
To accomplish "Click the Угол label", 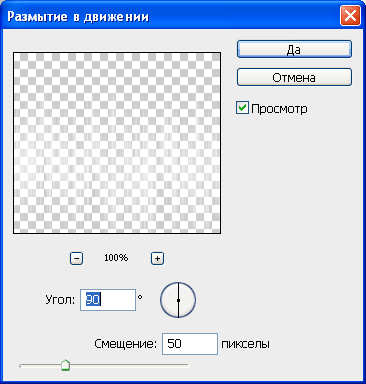I will (x=60, y=300).
